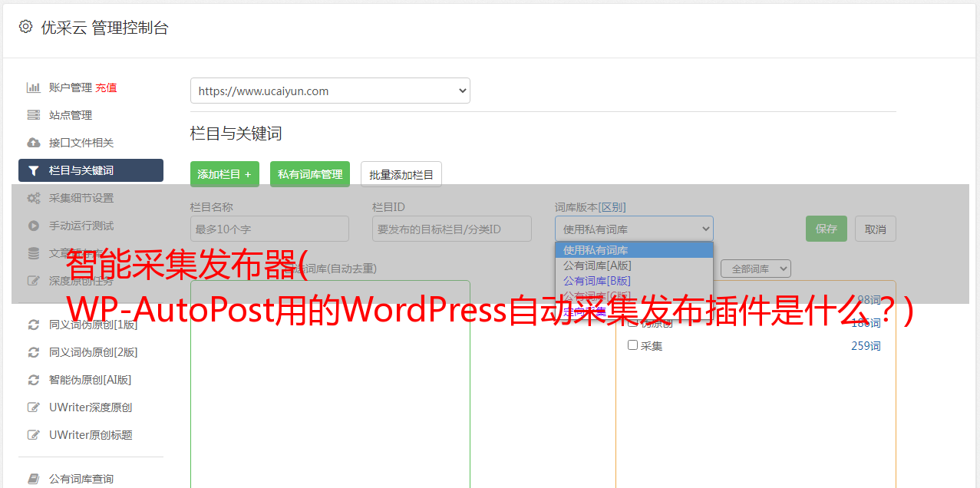Click the green-bordered keyword text area
The image size is (980, 488).
click(330, 384)
